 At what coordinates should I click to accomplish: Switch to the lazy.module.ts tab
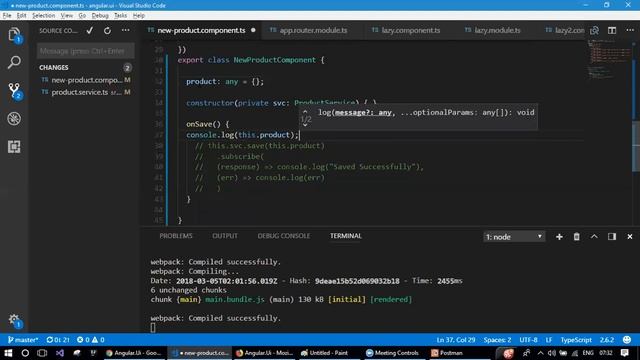(497, 31)
